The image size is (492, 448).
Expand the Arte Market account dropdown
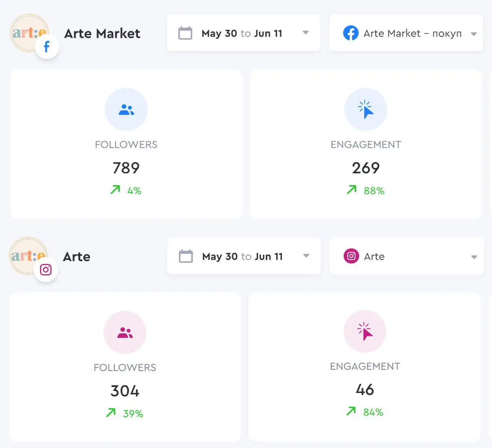click(474, 33)
